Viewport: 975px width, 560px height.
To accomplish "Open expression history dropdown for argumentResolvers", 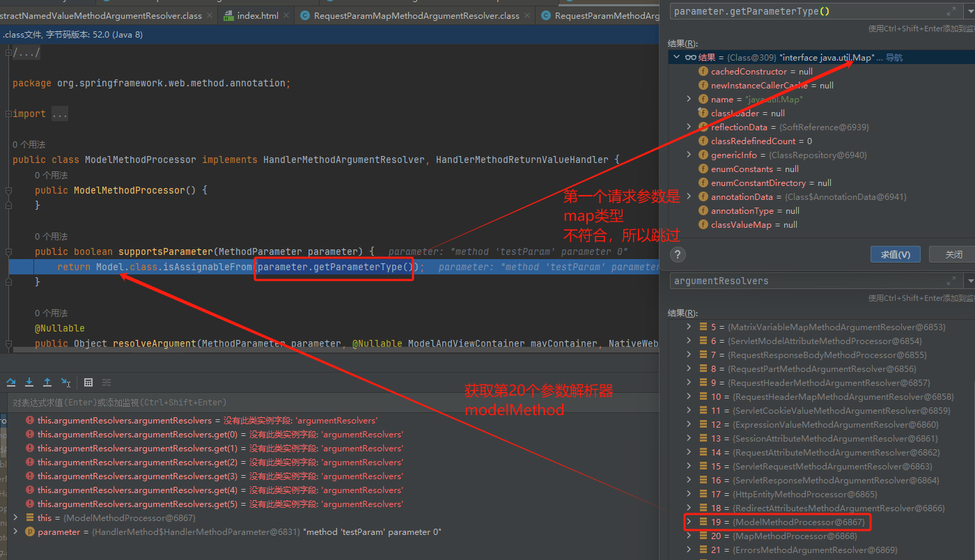I will (x=969, y=281).
